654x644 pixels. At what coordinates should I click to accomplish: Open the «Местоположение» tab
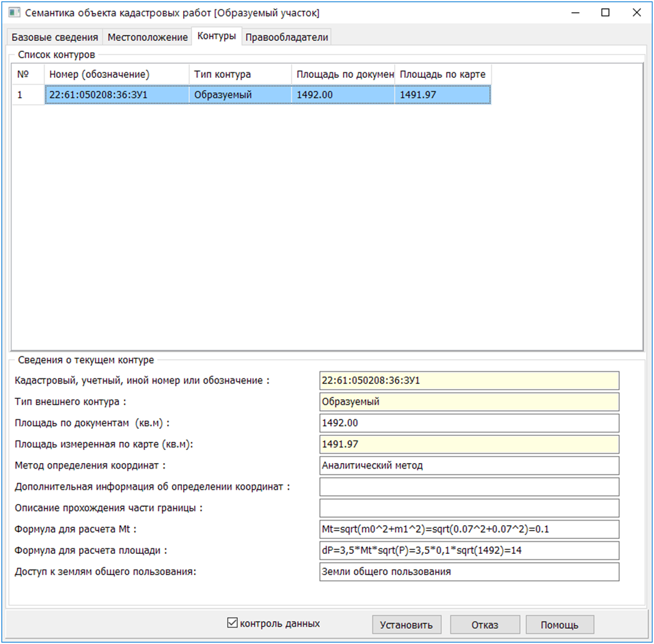click(x=148, y=38)
